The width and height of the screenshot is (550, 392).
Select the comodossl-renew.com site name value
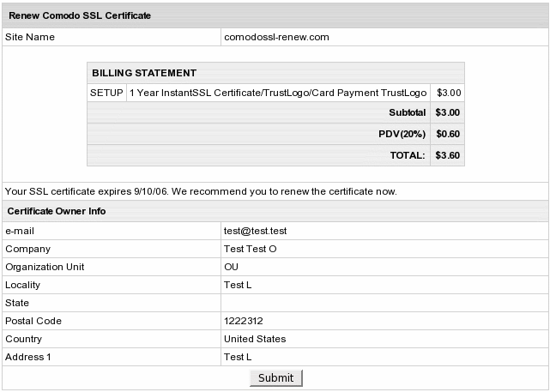[x=276, y=38]
